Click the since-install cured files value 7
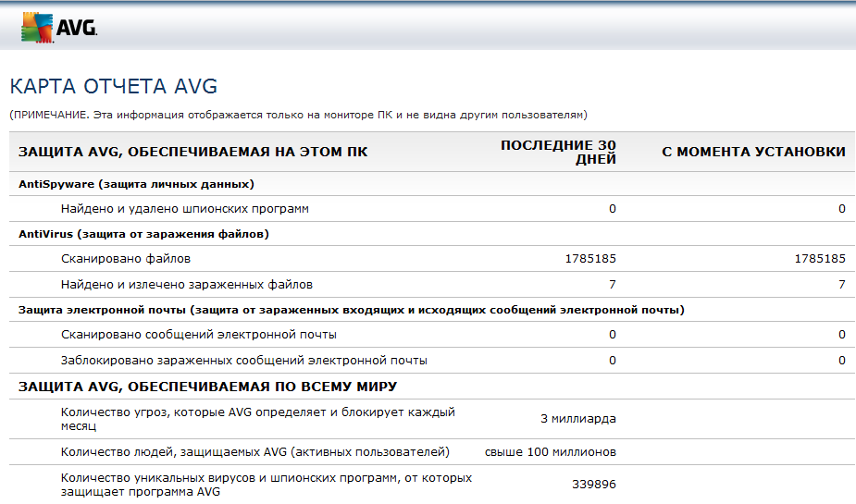 point(842,285)
